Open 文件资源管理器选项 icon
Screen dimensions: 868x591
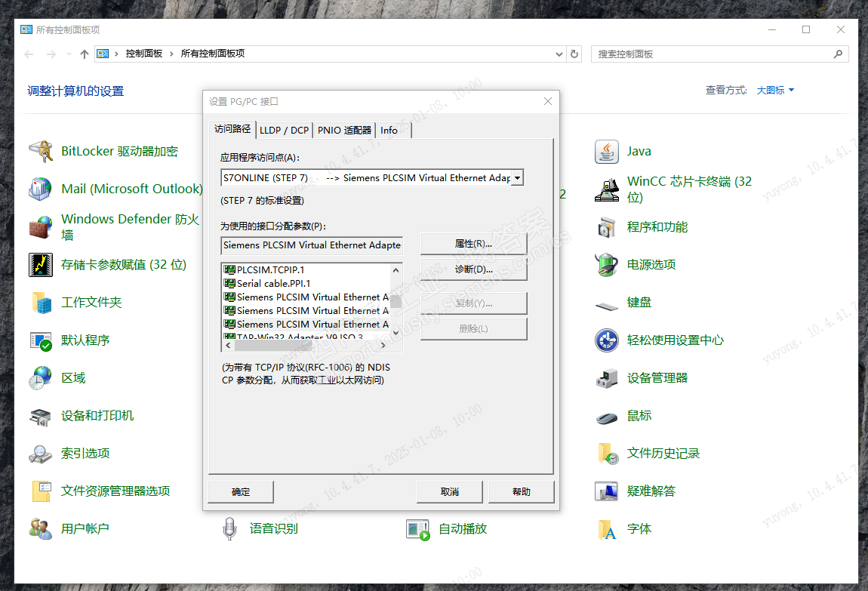pos(41,491)
